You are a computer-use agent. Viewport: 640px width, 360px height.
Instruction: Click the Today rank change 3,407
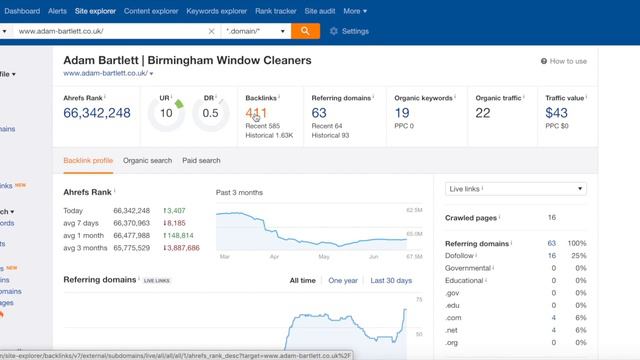click(x=174, y=211)
